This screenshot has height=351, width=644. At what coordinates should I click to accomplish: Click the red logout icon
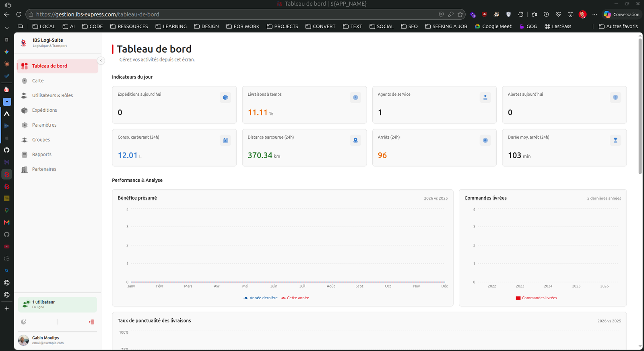91,322
